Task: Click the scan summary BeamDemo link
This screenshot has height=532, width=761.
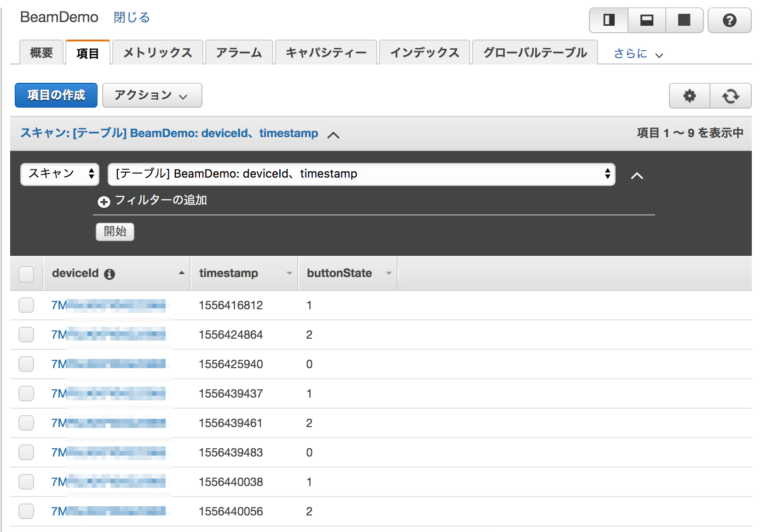Action: pyautogui.click(x=169, y=133)
